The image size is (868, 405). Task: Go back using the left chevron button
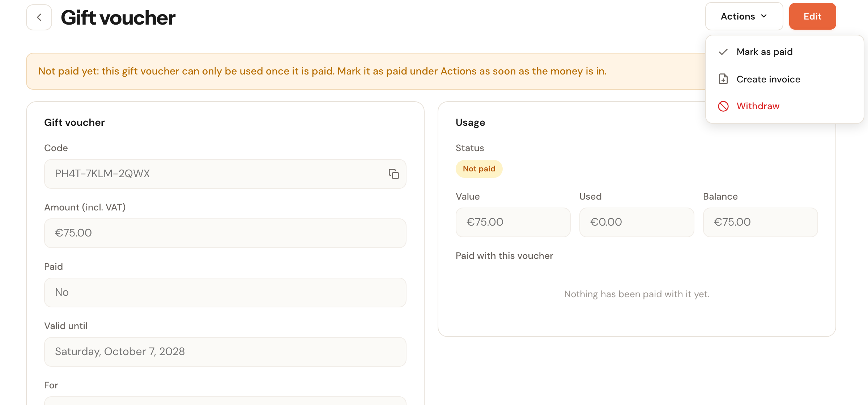coord(39,17)
